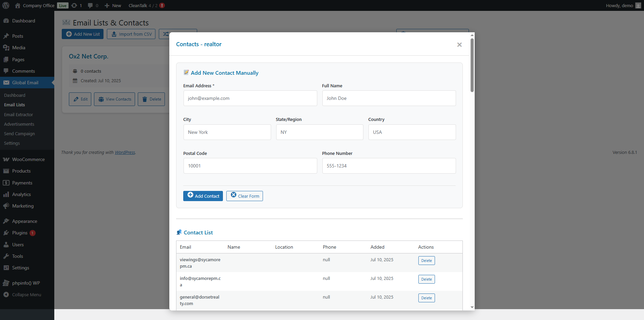Image resolution: width=644 pixels, height=320 pixels.
Task: Open Send Campaign submenu item
Action: [x=19, y=134]
